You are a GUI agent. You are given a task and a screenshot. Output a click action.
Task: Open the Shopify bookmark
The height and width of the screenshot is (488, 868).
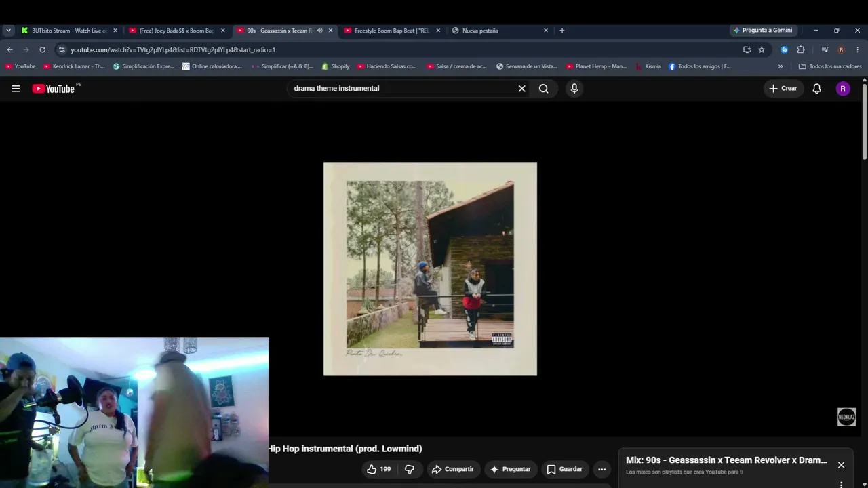pyautogui.click(x=336, y=66)
